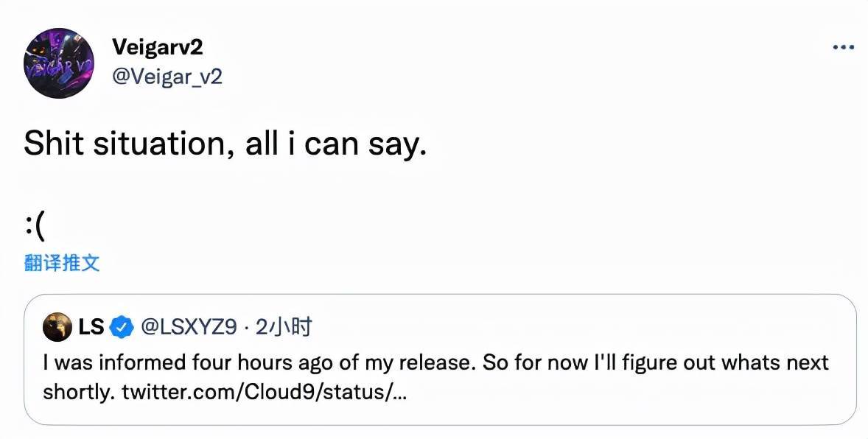Click the sad face :( emoticon text
This screenshot has width=868, height=439.
34,228
